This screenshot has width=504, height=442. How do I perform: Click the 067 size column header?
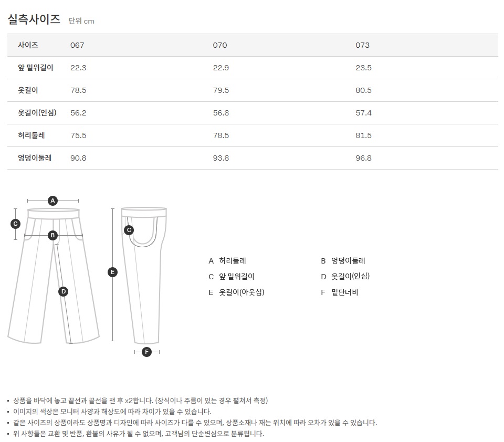point(77,45)
